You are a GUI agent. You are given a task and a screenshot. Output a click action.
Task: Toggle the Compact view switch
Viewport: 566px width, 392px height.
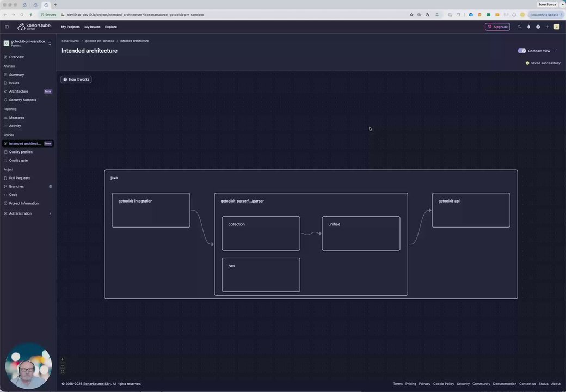point(521,51)
